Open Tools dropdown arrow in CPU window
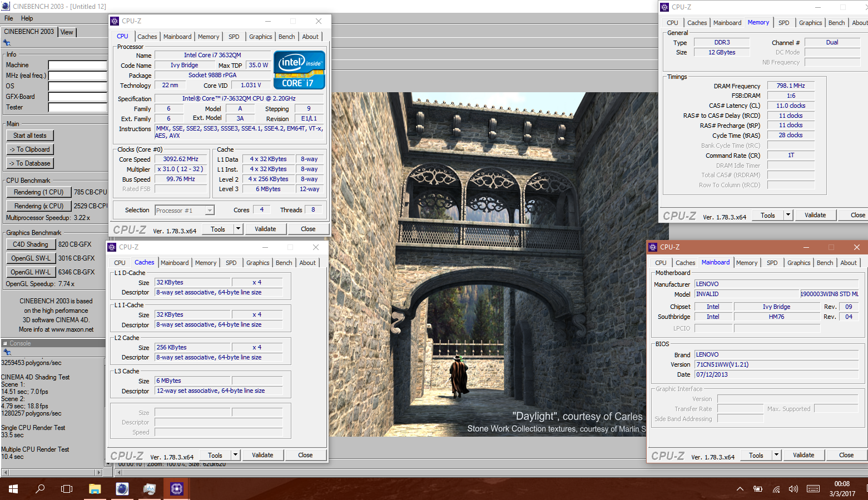868x500 pixels. (x=238, y=229)
